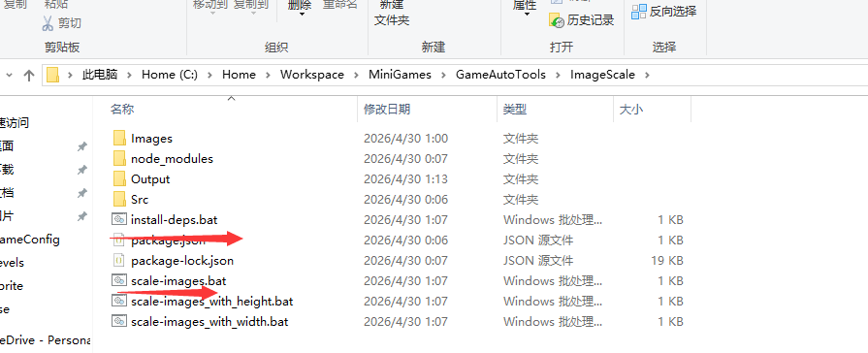
Task: Sort by 类型 column header
Action: pyautogui.click(x=515, y=110)
